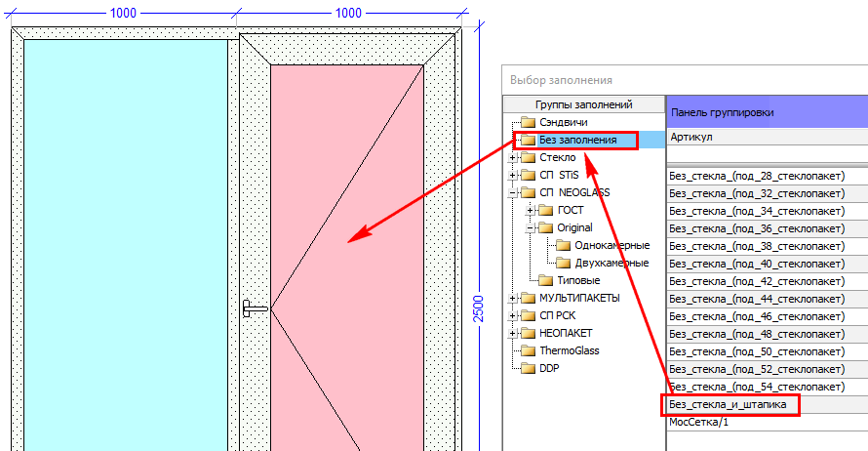Select the НЕОПАКЕТ folder

tap(566, 333)
